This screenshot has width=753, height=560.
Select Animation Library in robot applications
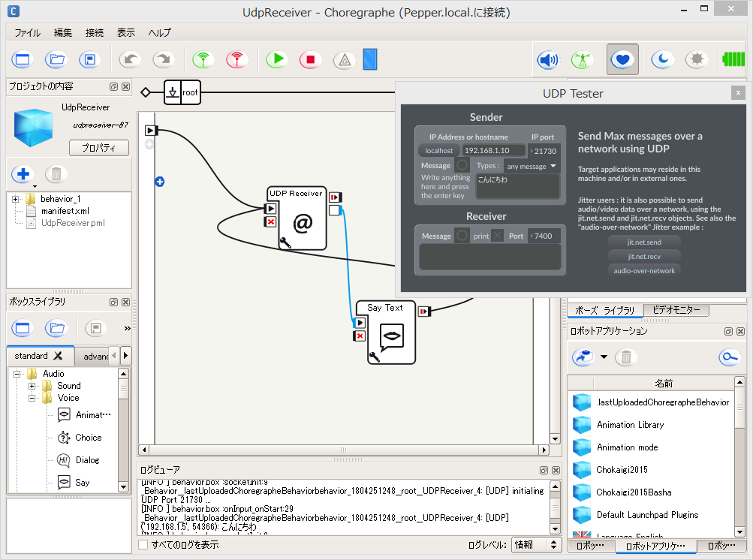[630, 425]
